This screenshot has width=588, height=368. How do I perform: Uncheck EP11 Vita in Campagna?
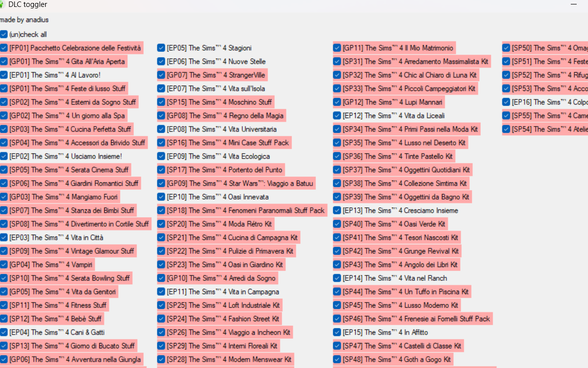[161, 292]
